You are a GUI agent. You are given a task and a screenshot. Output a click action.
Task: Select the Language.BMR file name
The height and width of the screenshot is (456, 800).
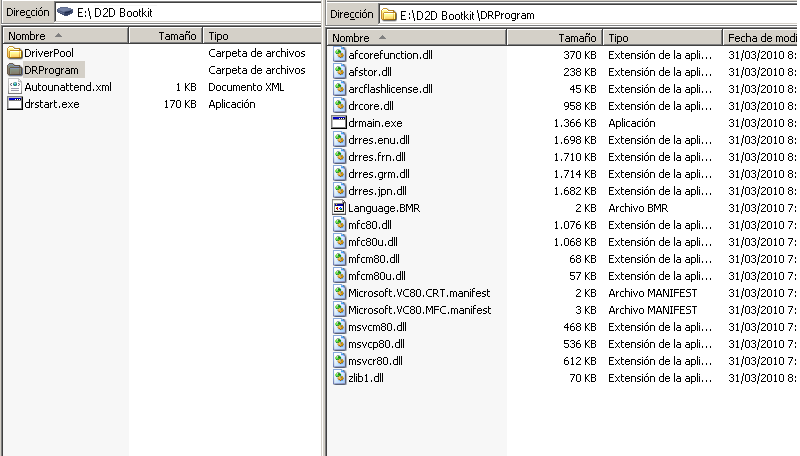pos(384,208)
